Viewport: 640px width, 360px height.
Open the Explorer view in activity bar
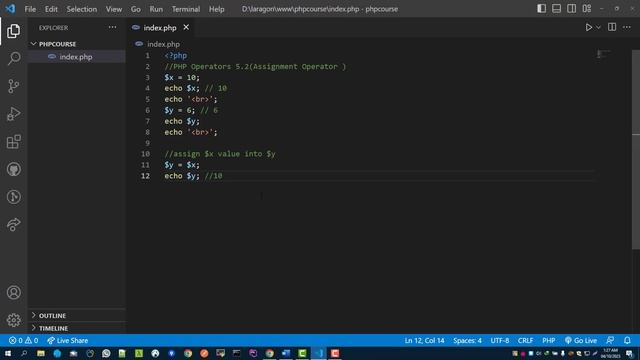click(13, 31)
